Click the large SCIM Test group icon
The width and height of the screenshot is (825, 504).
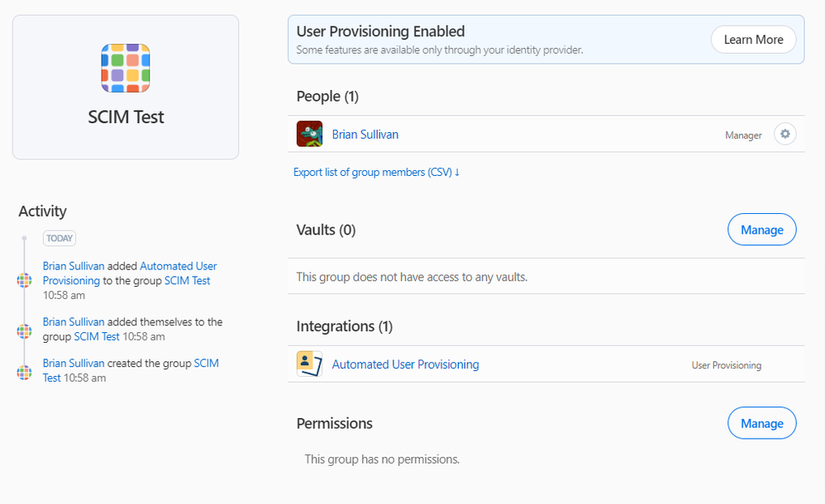tap(126, 68)
